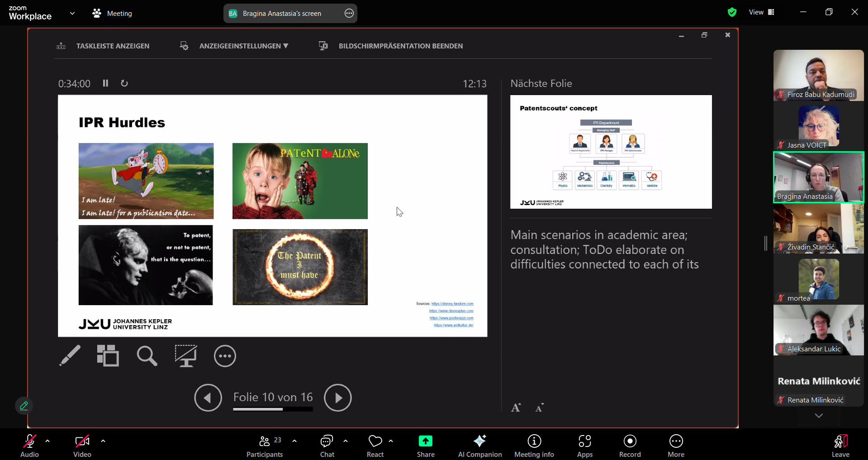Decrease the notes text size
Screen dimensions: 868x460
click(x=539, y=407)
